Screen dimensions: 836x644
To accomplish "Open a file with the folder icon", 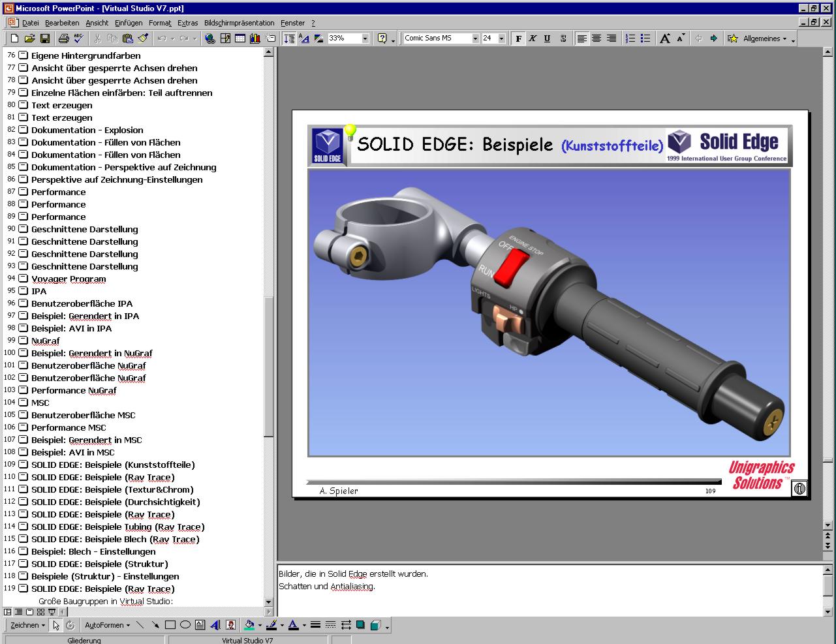I will (29, 38).
